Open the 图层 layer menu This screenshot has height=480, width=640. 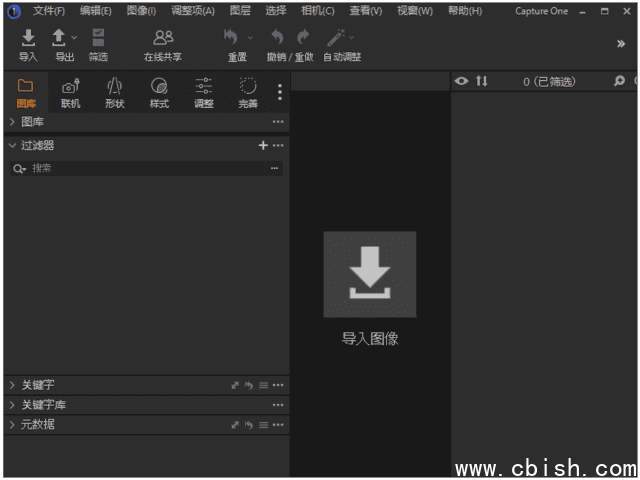tap(240, 11)
